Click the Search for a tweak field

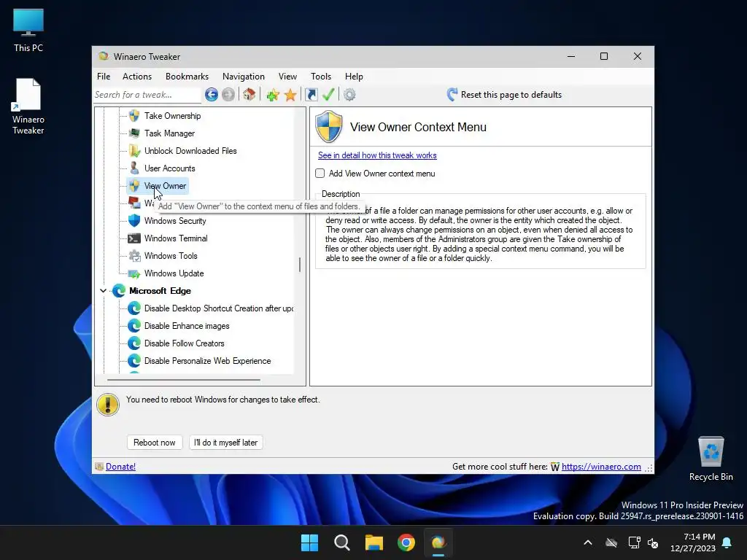pos(147,95)
